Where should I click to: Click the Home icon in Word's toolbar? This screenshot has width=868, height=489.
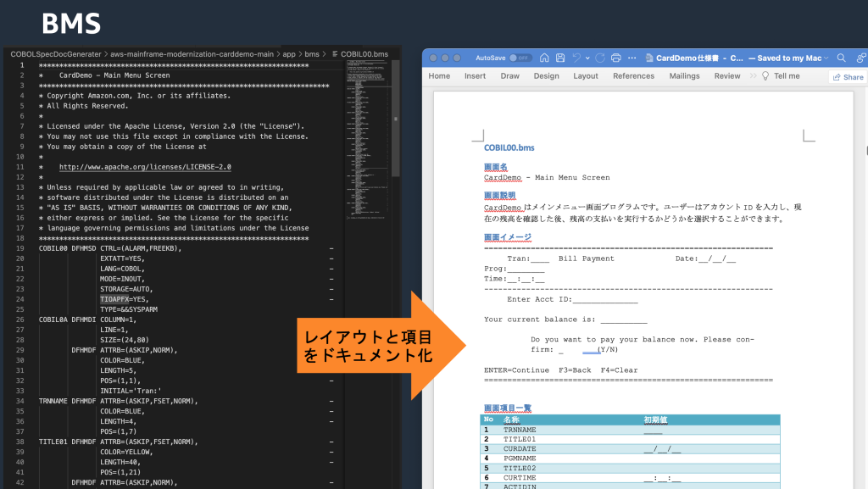click(x=546, y=56)
